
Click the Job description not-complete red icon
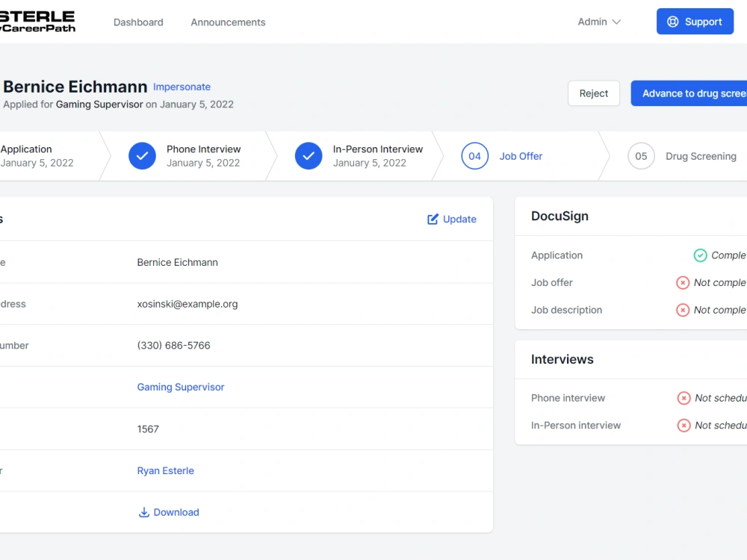683,310
